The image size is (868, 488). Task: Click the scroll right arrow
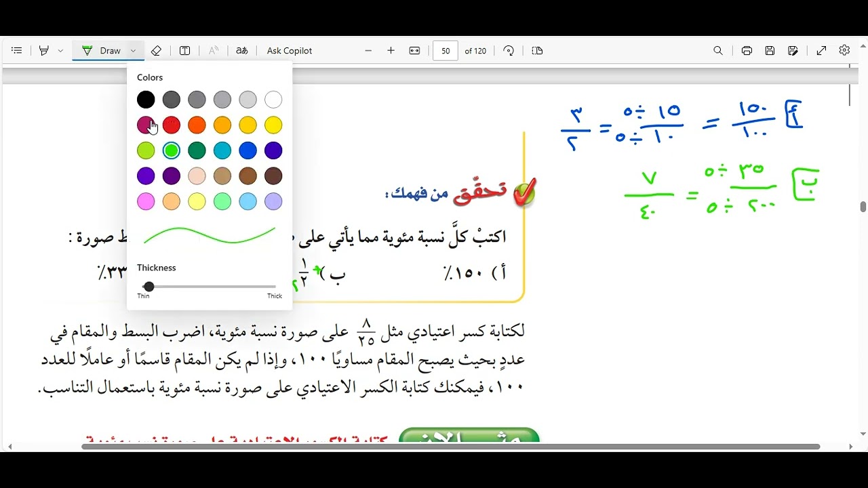coord(851,447)
